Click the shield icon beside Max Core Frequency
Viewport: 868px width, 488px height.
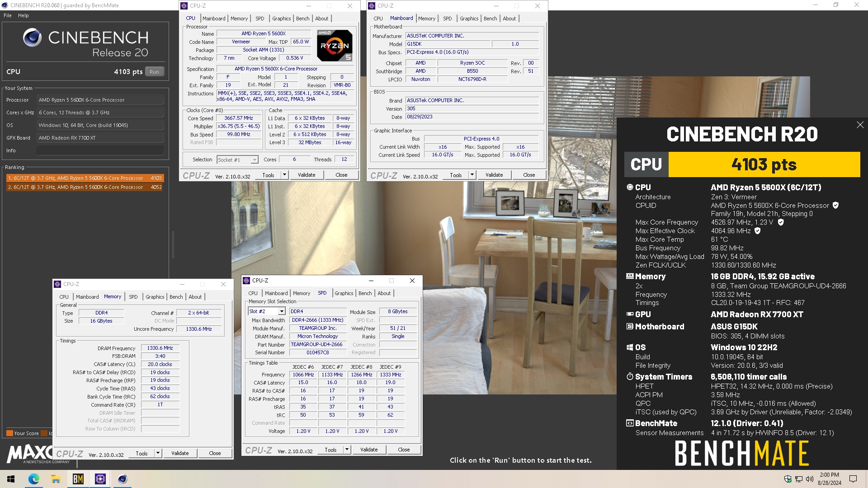click(x=781, y=222)
